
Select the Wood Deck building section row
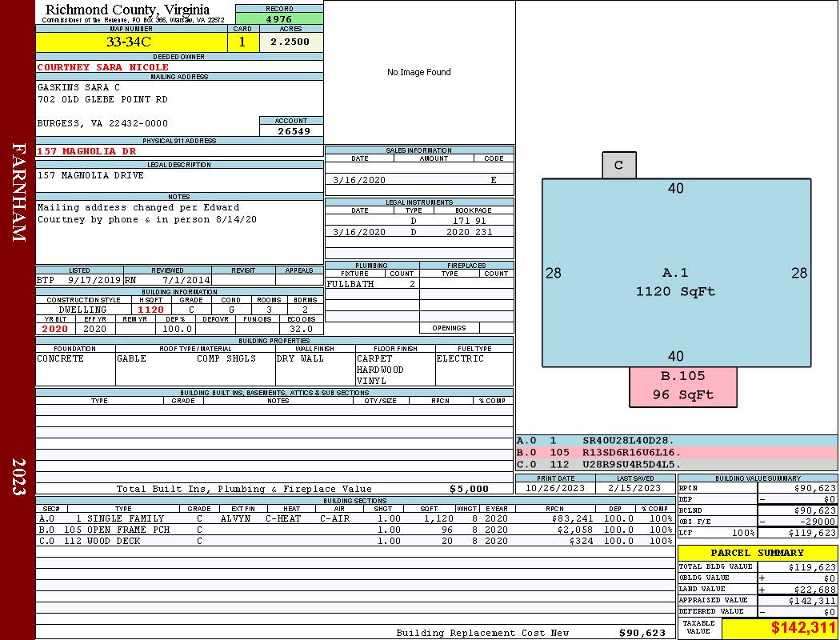354,541
